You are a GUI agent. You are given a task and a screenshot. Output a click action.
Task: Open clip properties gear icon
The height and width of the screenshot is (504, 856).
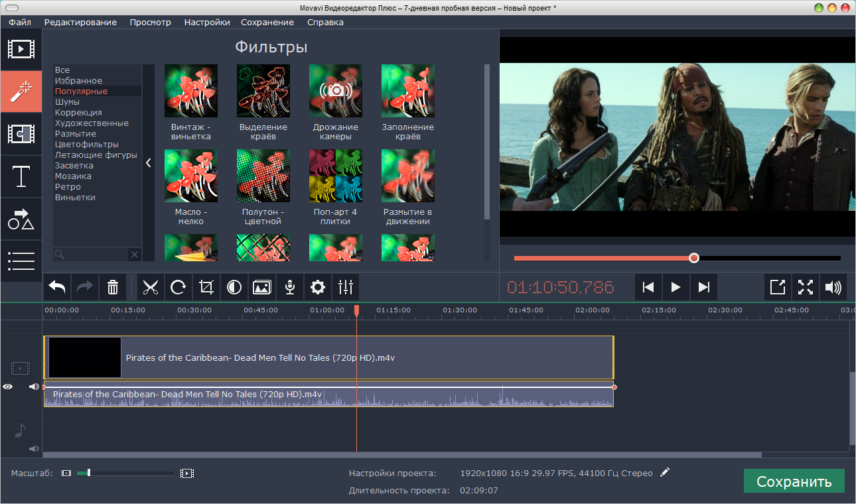point(318,287)
